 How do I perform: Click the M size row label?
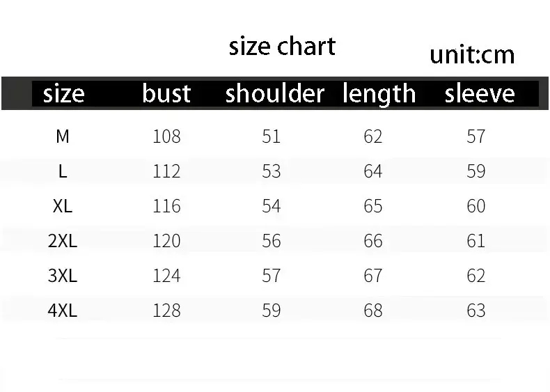(63, 136)
